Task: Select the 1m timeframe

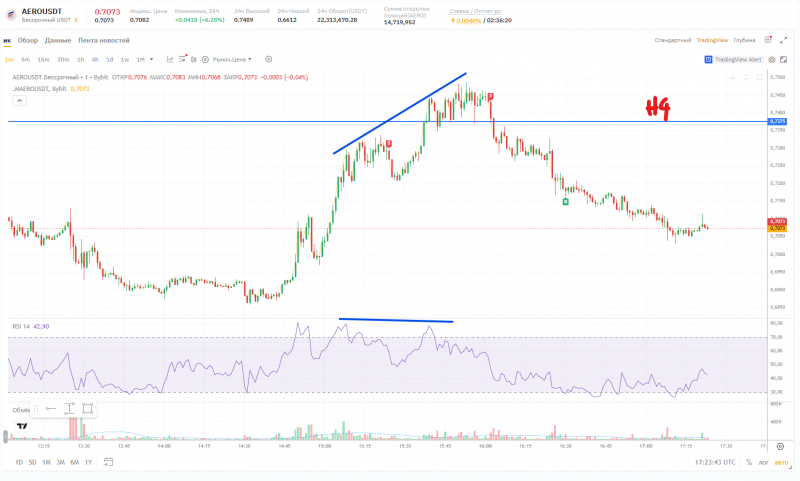Action: (9, 59)
